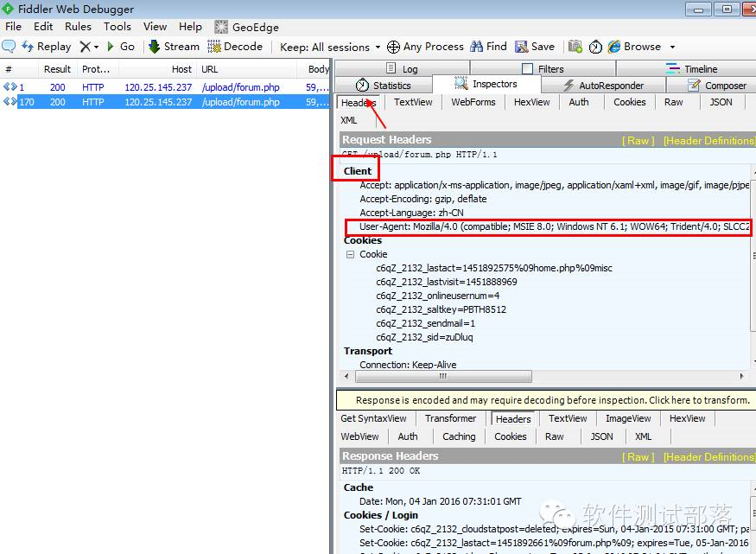Open request TextView inspector tab

(x=413, y=102)
